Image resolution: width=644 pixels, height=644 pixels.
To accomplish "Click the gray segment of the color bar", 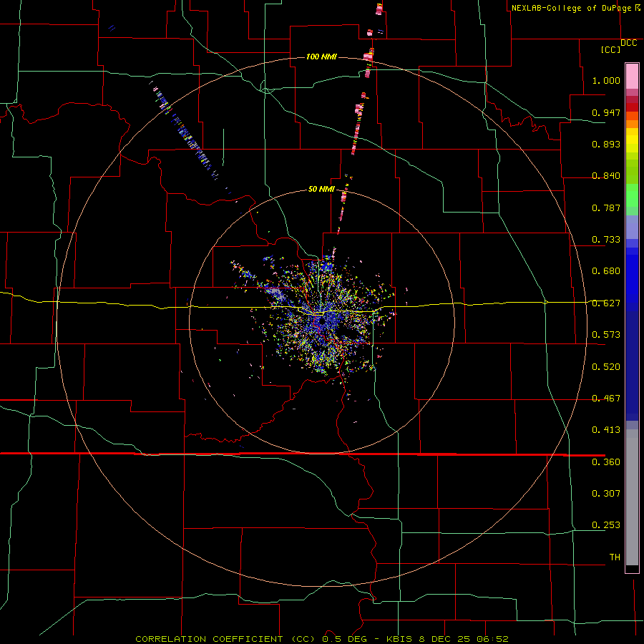I will [632, 497].
